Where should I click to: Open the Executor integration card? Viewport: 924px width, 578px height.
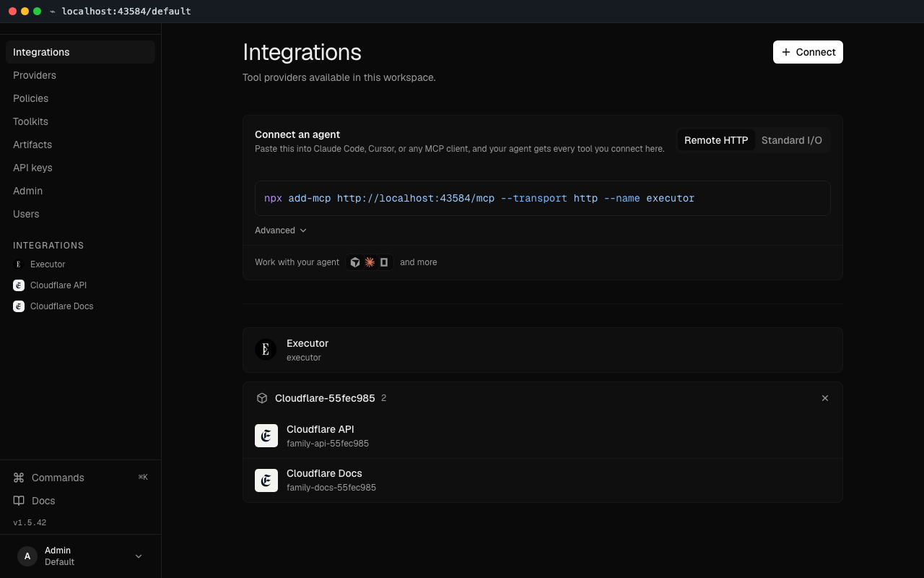[x=543, y=350]
